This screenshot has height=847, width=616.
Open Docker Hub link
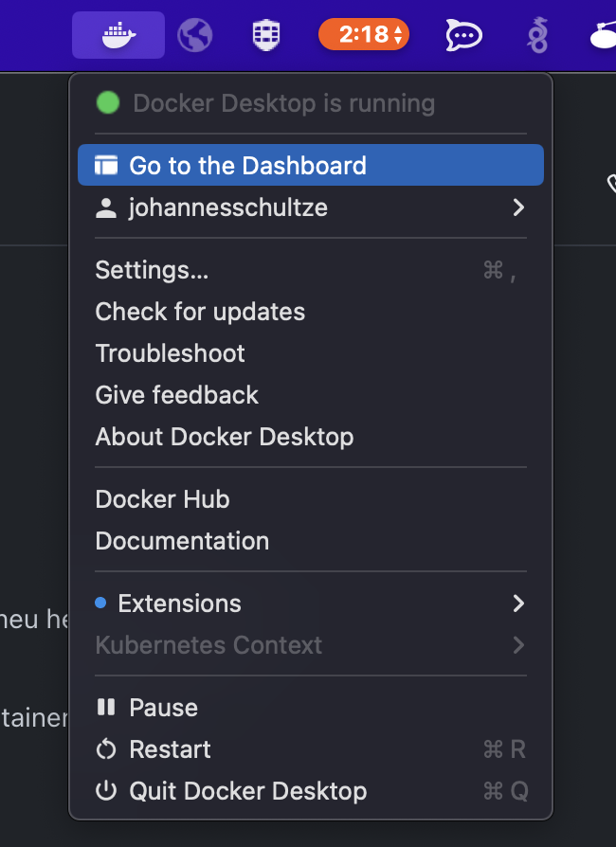coord(163,499)
